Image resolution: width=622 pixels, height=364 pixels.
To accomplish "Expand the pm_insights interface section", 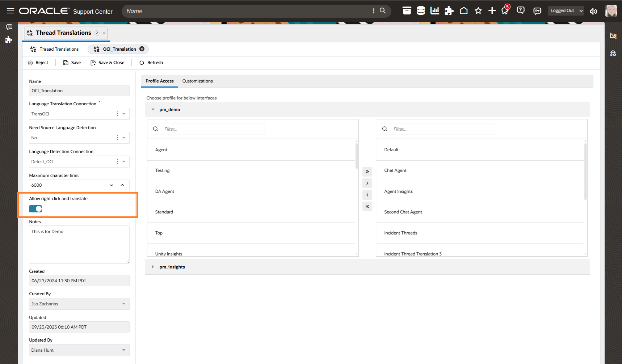I will [153, 267].
